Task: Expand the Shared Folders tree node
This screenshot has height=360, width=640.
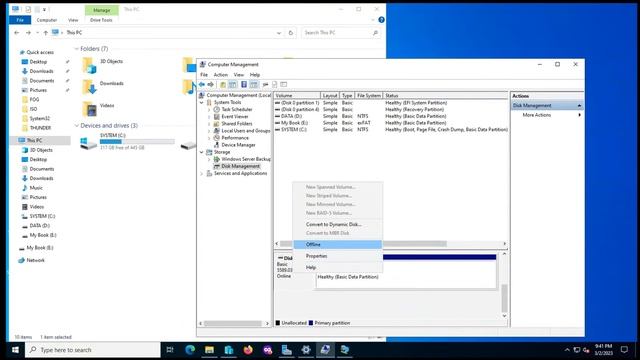Action: pos(209,124)
